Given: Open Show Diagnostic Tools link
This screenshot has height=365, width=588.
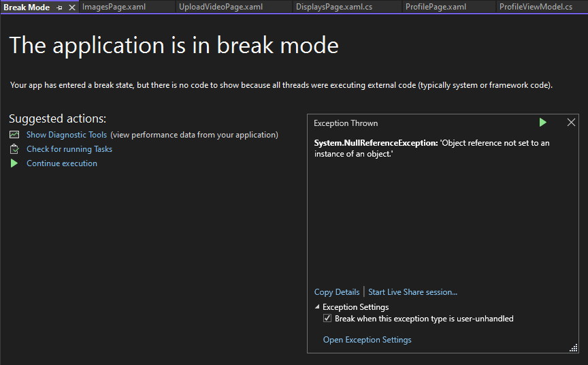Looking at the screenshot, I should coord(67,135).
